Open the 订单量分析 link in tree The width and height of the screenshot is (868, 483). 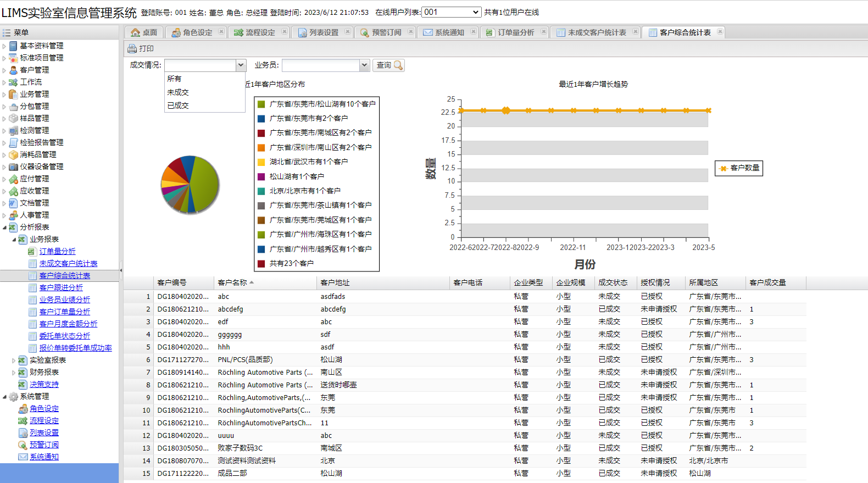tap(57, 251)
